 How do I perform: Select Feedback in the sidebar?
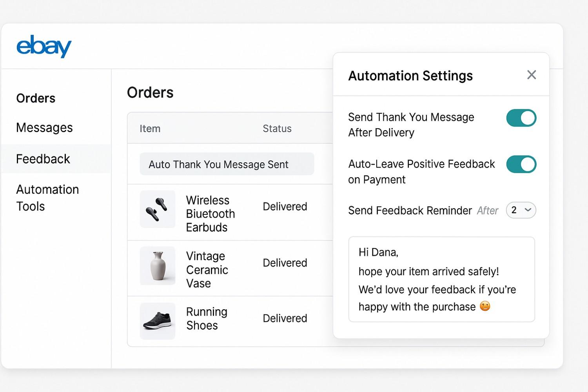click(43, 159)
